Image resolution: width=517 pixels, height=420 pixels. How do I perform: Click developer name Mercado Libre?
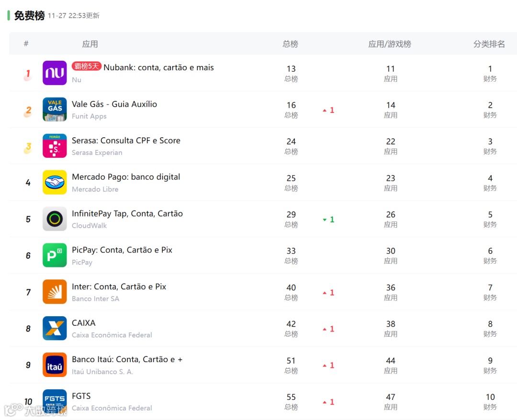(95, 189)
